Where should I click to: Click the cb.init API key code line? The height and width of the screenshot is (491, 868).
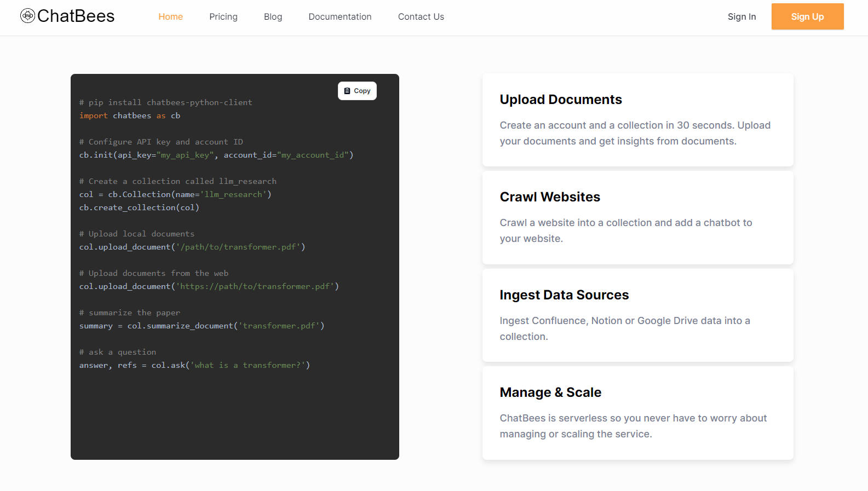(216, 155)
